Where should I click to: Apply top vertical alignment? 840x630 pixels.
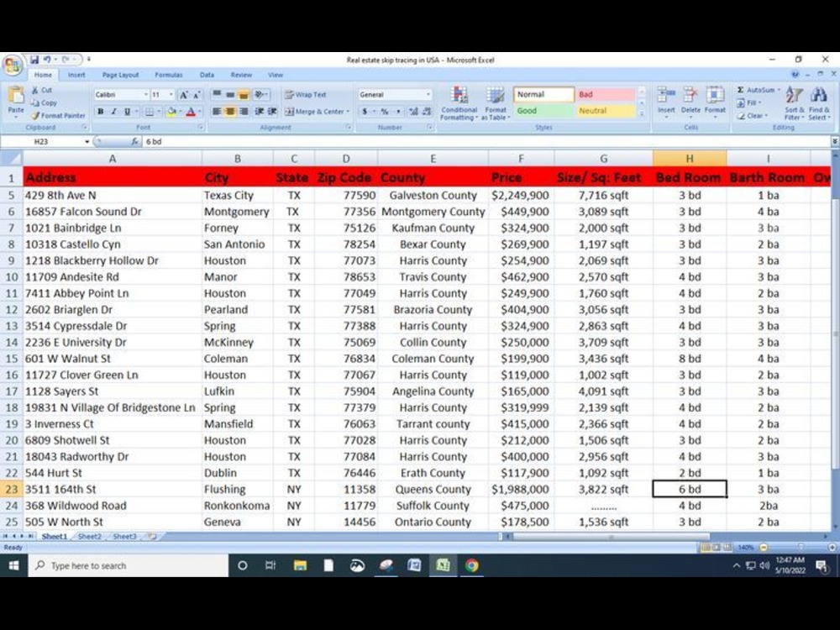click(x=217, y=94)
